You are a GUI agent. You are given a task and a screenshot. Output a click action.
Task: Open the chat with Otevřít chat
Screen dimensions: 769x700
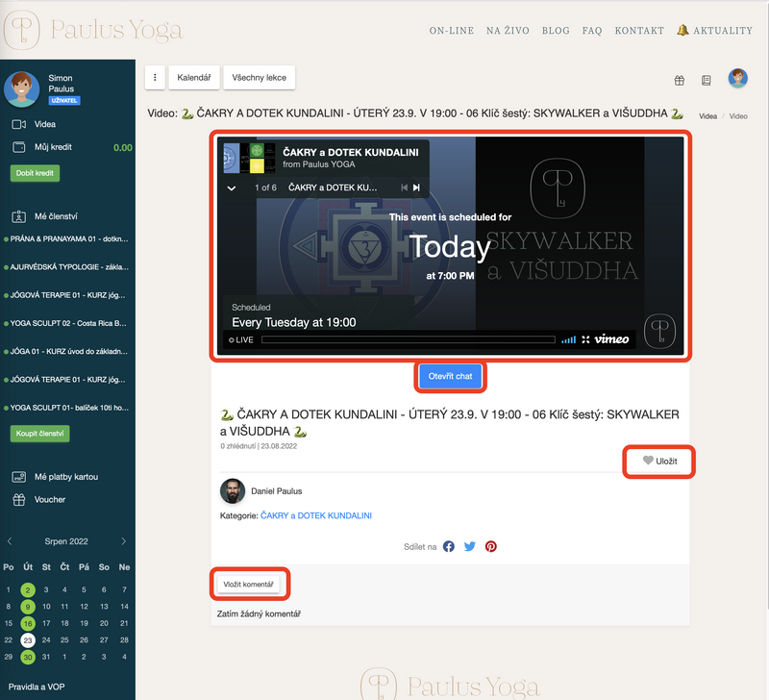pyautogui.click(x=450, y=376)
